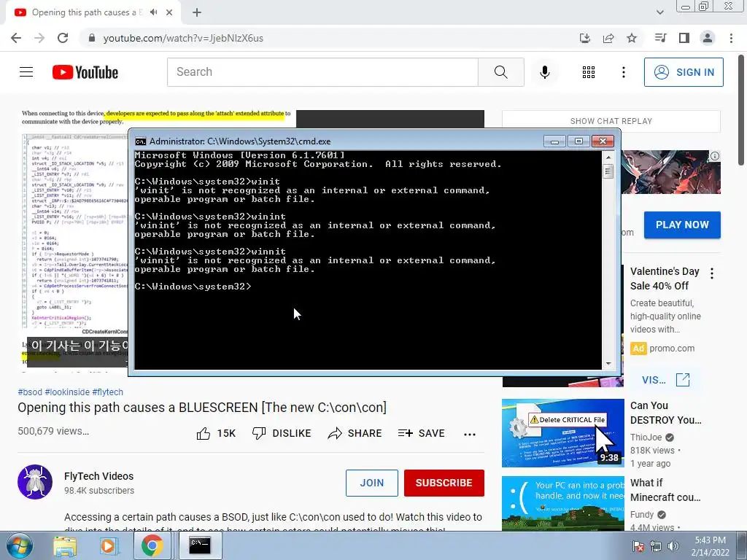Click the volume speaker tray icon

pos(673,545)
